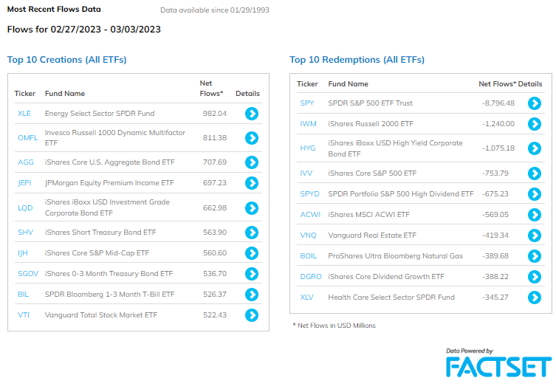
Task: Open the LQD ticker link
Action: pyautogui.click(x=25, y=207)
